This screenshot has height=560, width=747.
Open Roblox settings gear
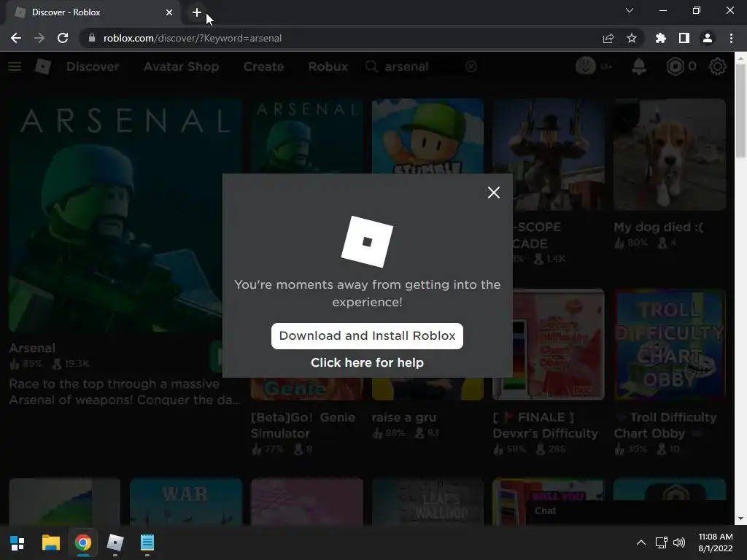click(718, 66)
